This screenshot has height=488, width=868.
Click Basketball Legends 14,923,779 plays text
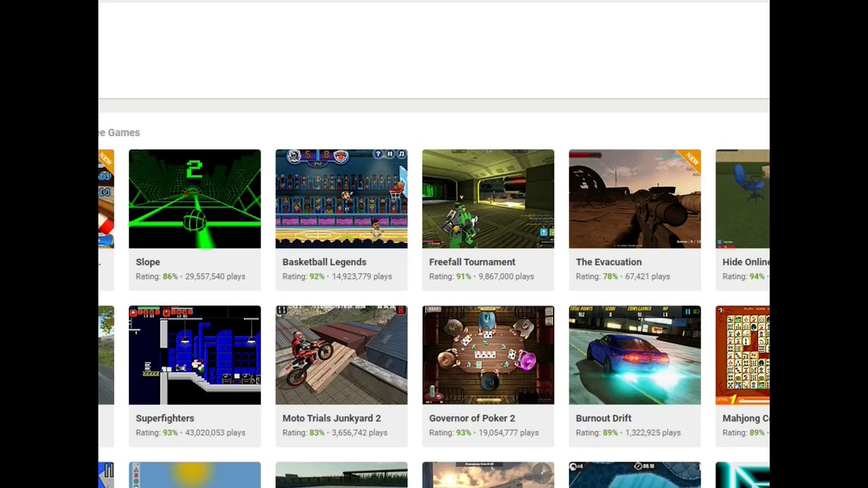(x=361, y=277)
